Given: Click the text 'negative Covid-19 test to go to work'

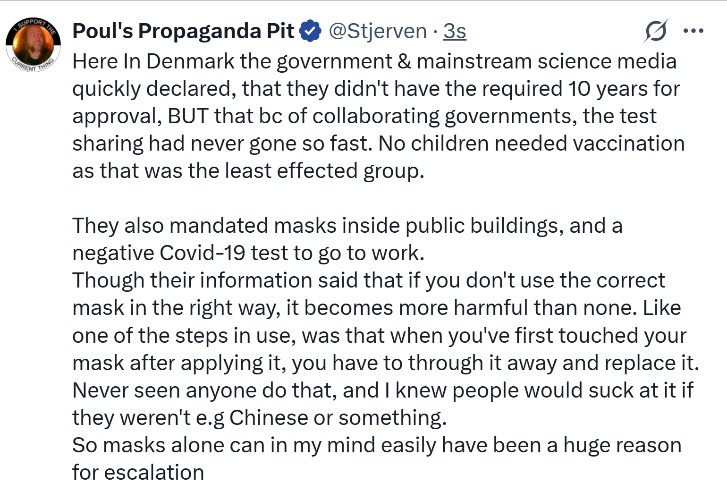Looking at the screenshot, I should click(x=247, y=253).
